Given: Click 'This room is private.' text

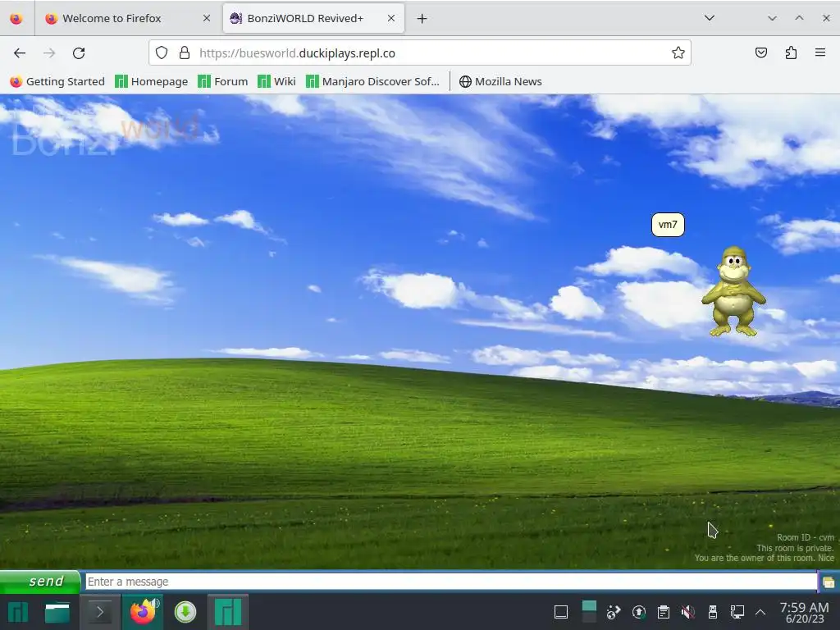Looking at the screenshot, I should (x=795, y=548).
